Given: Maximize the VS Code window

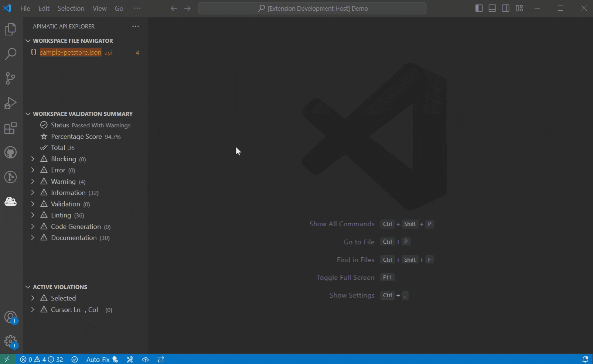Looking at the screenshot, I should [x=560, y=8].
